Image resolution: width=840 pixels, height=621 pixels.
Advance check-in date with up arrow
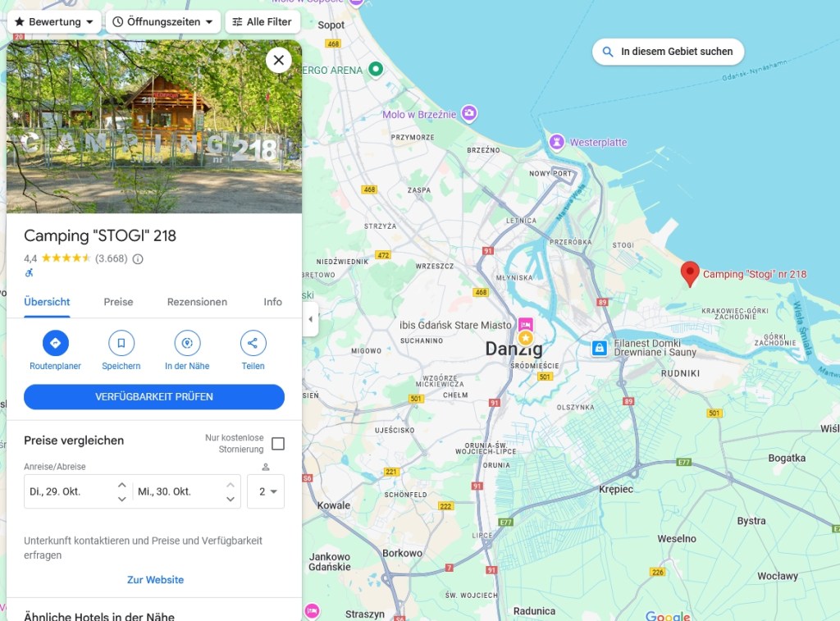click(x=122, y=484)
